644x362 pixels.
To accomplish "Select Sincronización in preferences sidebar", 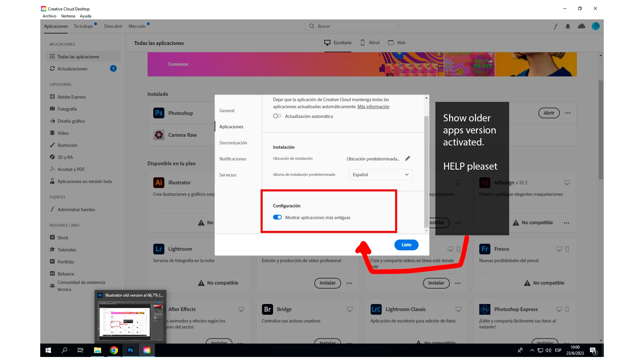I will [233, 143].
